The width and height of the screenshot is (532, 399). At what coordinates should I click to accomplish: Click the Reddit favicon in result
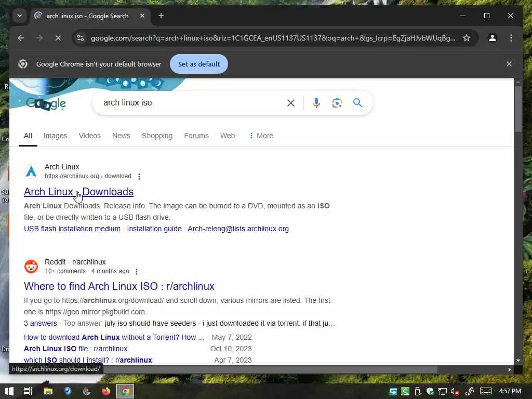[31, 267]
